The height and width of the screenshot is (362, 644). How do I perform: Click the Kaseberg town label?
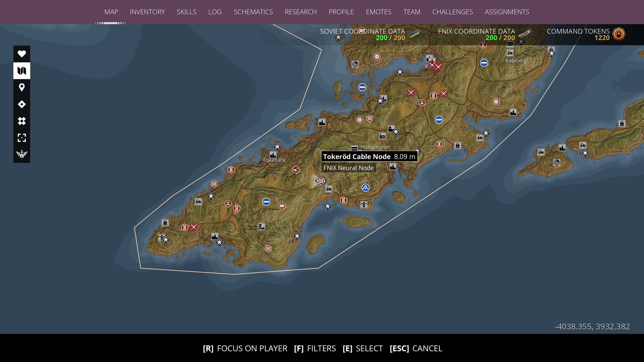[516, 61]
